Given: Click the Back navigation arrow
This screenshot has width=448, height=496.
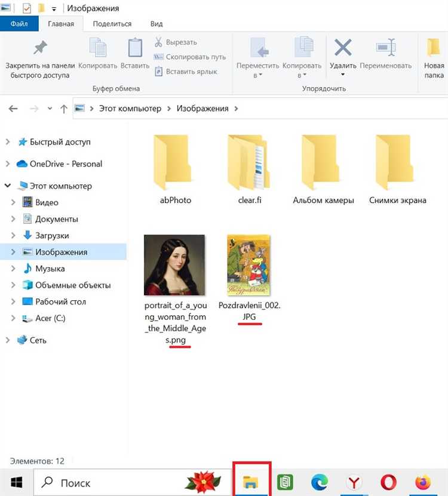Looking at the screenshot, I should point(13,109).
